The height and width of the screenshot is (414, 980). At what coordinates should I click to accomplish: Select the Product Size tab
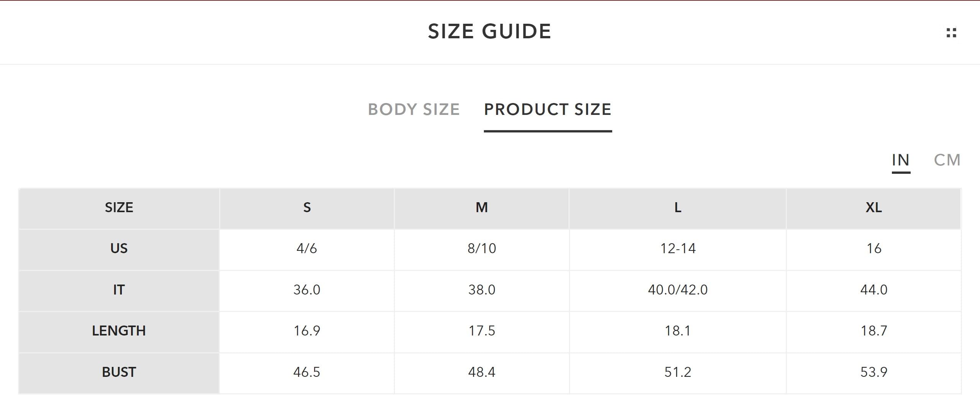click(x=547, y=110)
